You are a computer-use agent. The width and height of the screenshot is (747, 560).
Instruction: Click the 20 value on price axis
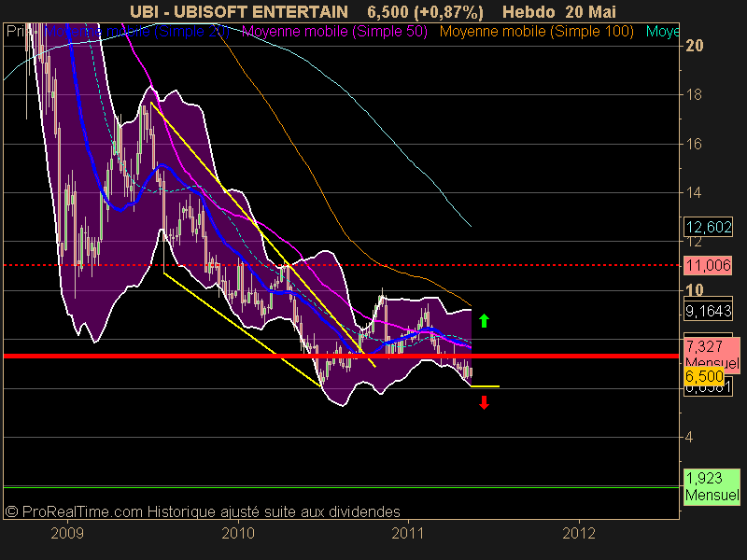pyautogui.click(x=694, y=46)
